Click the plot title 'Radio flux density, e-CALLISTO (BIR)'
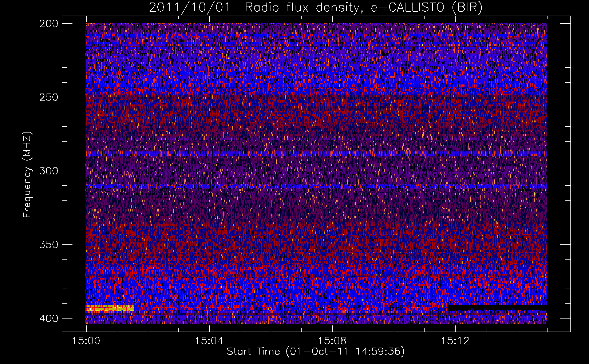589x364 pixels. click(363, 8)
